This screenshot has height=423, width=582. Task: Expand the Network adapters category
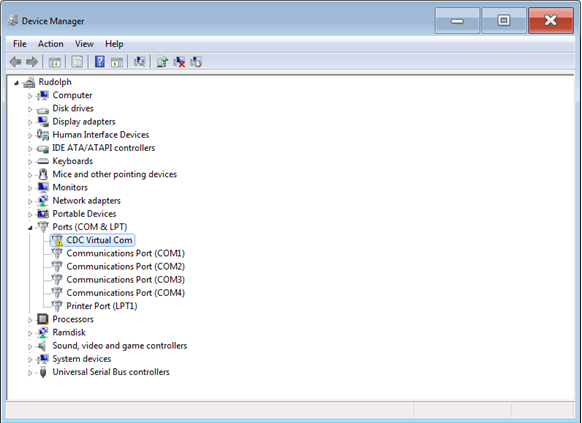coord(30,201)
